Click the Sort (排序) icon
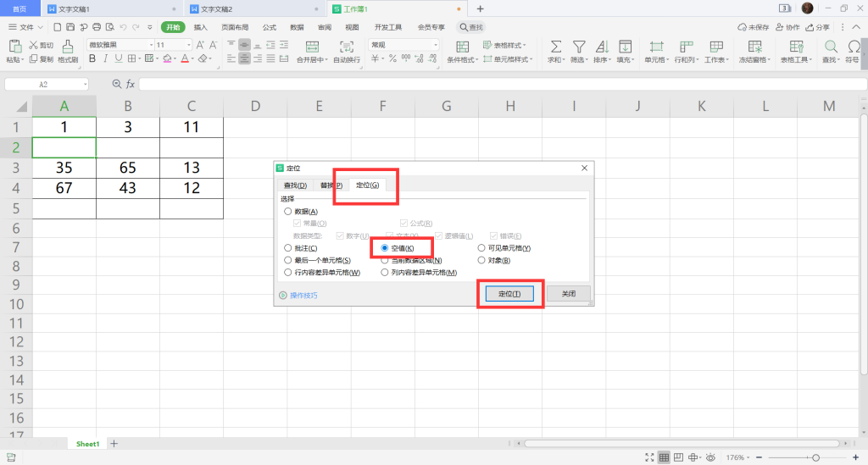 (603, 47)
